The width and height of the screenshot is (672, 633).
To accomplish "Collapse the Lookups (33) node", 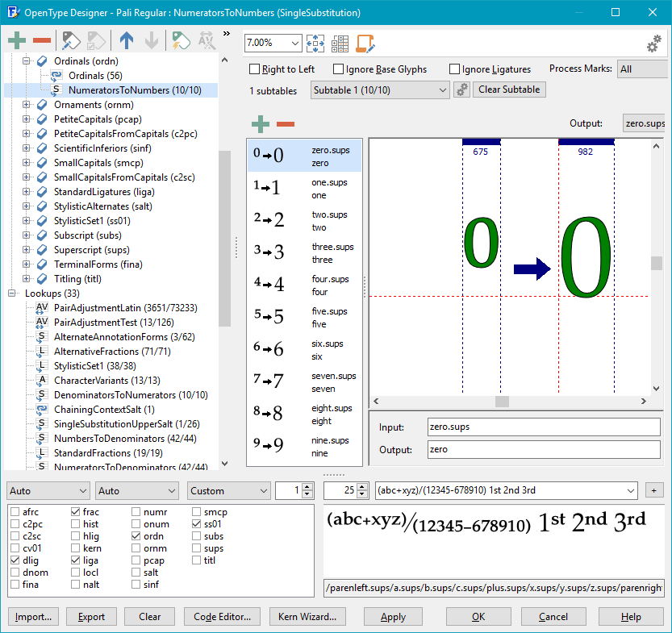I will pos(11,294).
